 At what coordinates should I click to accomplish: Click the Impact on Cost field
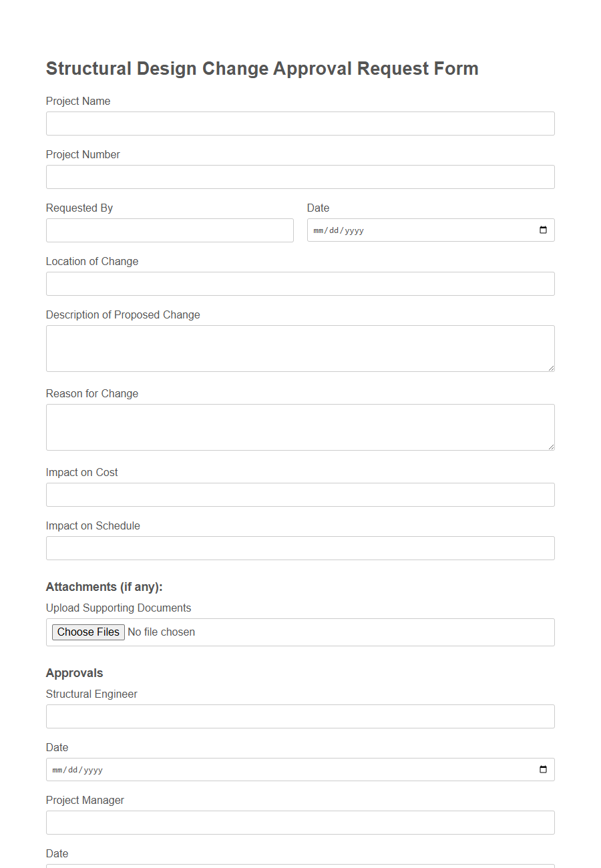pyautogui.click(x=299, y=495)
